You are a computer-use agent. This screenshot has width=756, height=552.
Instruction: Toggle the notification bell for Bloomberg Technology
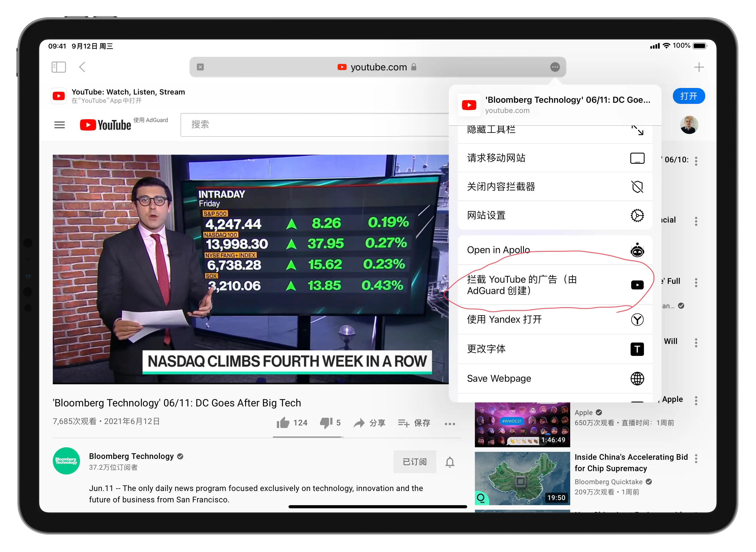click(449, 462)
